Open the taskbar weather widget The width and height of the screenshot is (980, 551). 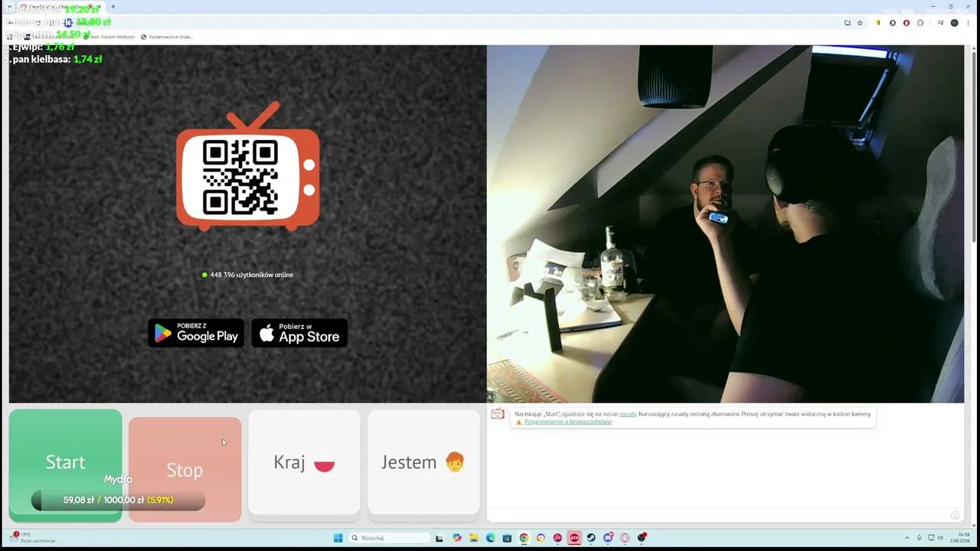coord(34,537)
